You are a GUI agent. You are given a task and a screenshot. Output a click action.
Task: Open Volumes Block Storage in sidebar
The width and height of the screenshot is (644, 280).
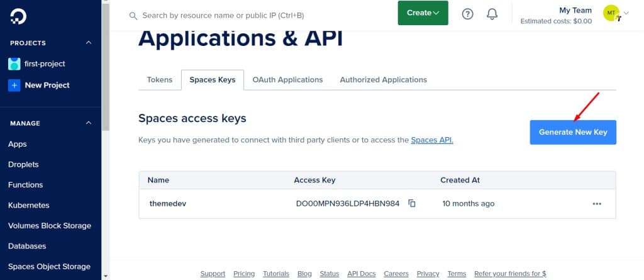(x=50, y=226)
